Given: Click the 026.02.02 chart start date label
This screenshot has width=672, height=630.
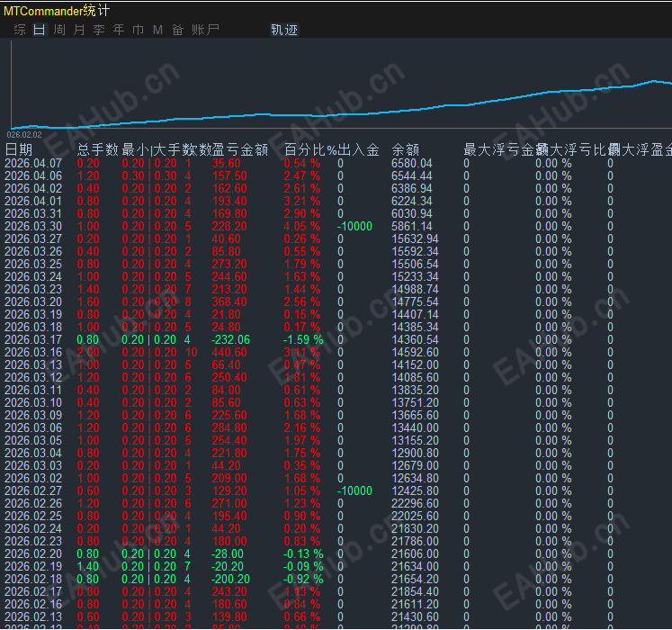Looking at the screenshot, I should point(24,135).
